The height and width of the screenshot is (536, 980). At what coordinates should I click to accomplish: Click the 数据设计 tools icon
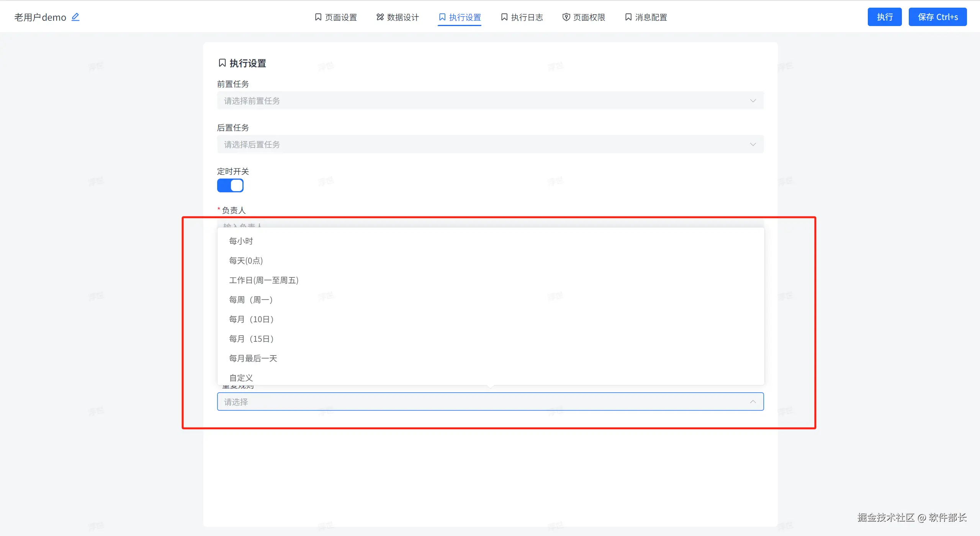click(380, 17)
